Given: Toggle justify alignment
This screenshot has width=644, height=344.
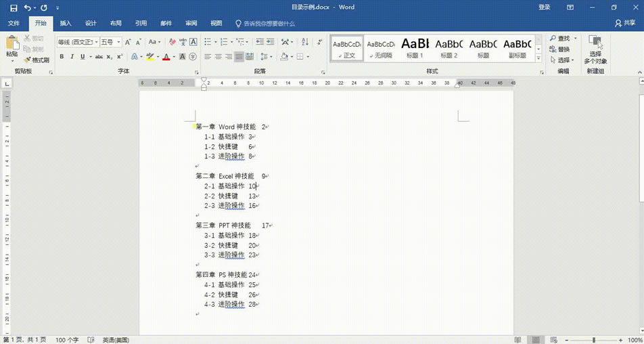Looking at the screenshot, I should coord(239,57).
